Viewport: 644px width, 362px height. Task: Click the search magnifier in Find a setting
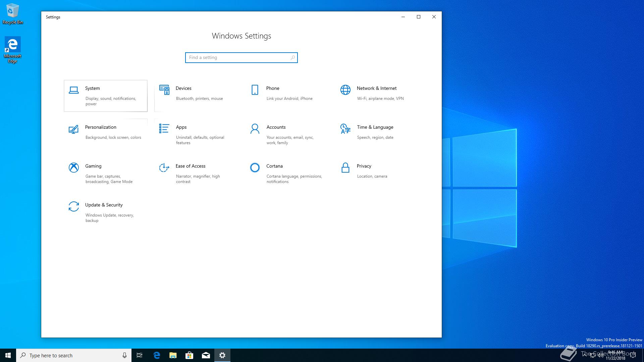(x=292, y=58)
